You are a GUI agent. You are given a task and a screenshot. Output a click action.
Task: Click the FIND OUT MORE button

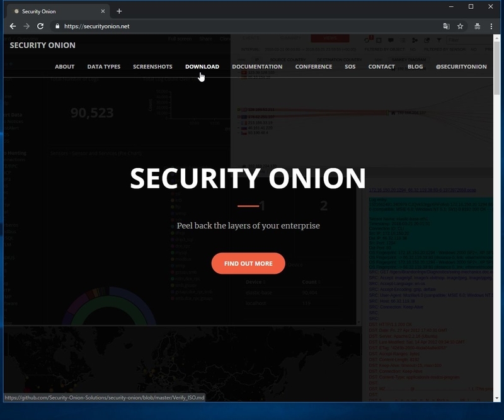[248, 263]
